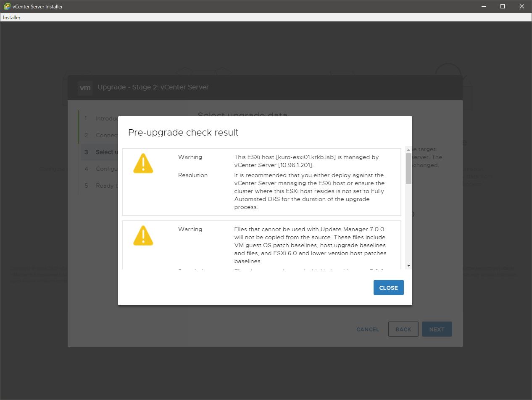The height and width of the screenshot is (400, 532).
Task: Minimize the vCenter Server Installer window
Action: (x=483, y=6)
